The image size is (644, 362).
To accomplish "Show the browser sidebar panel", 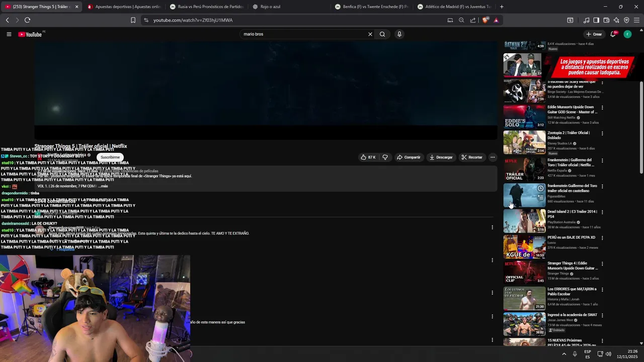I will pos(596,20).
